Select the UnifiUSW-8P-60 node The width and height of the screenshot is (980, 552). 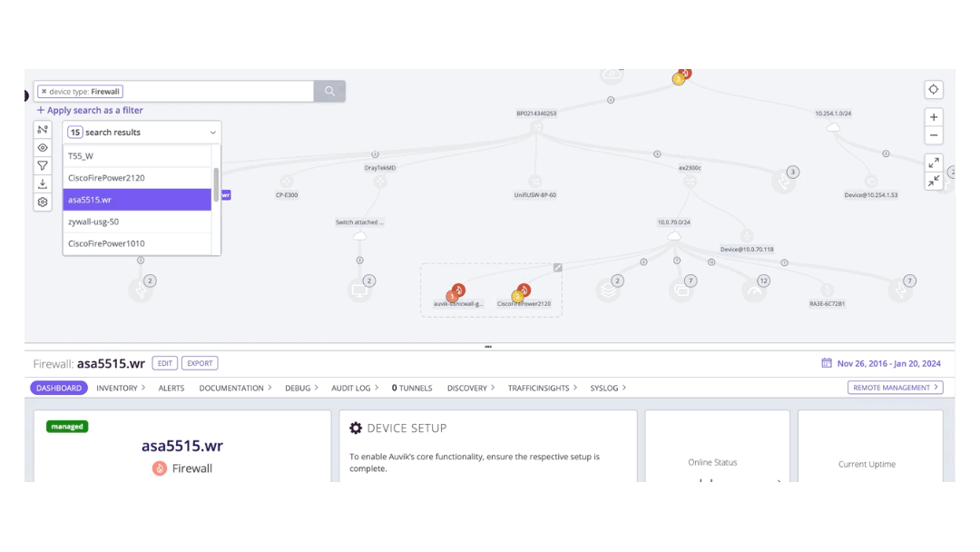[535, 182]
